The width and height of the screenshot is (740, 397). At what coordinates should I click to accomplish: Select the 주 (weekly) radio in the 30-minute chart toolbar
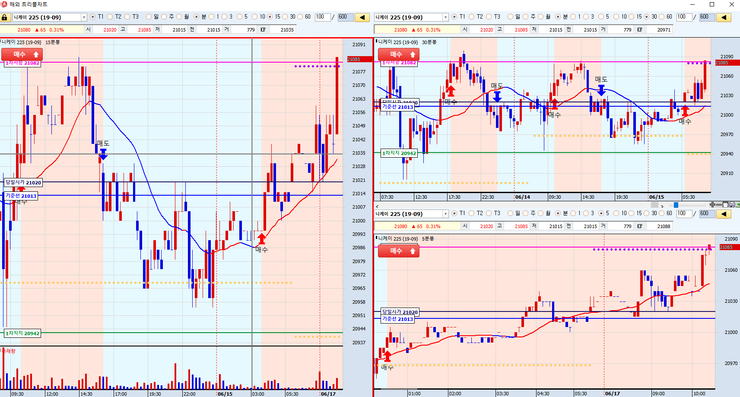pos(525,17)
